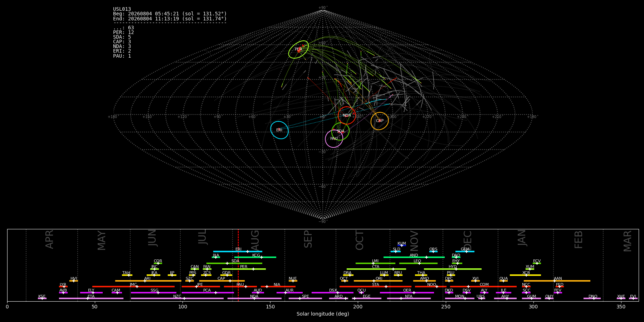Click the KCG green activity bar
644x322 pixels.
[x=255, y=257]
